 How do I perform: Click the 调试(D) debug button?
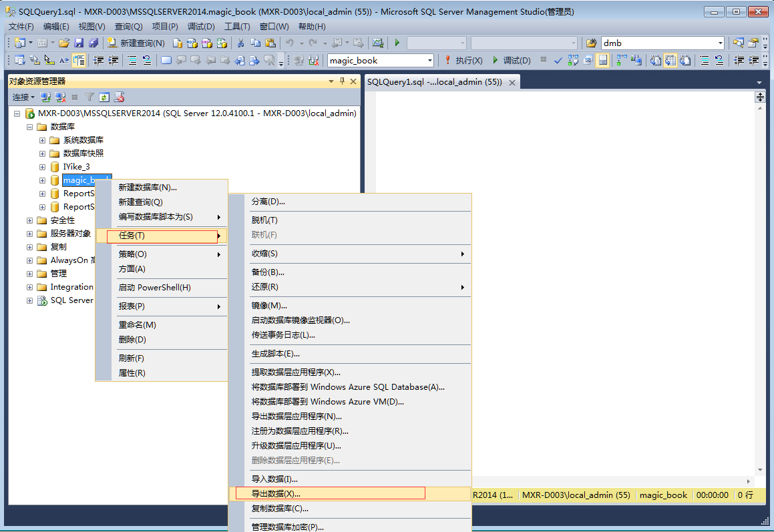click(x=512, y=60)
